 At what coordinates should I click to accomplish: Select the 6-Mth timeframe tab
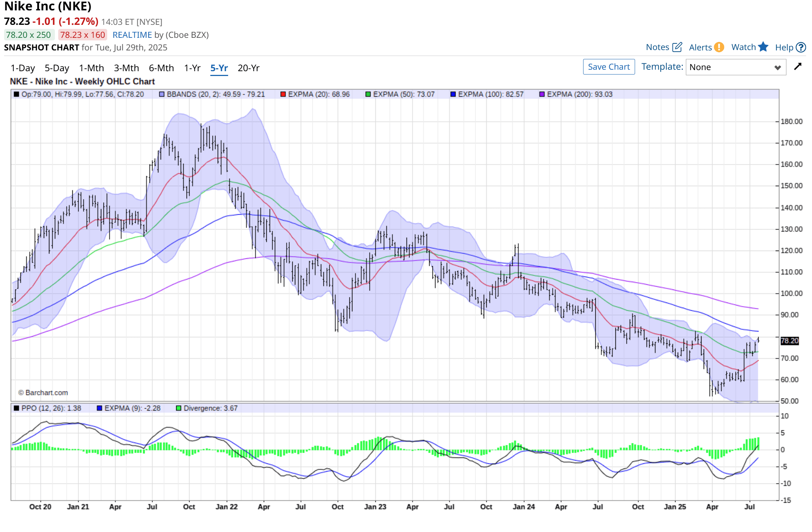tap(161, 68)
